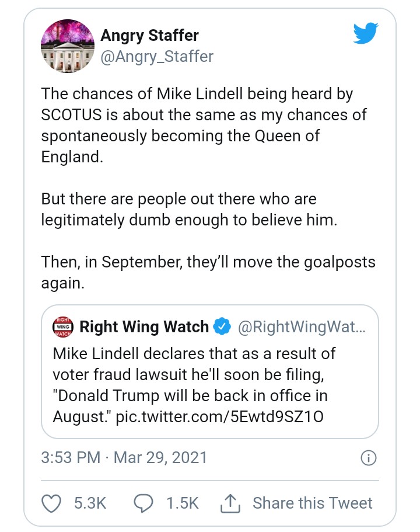
Task: Click the Angry Staffer display name
Action: coord(149,35)
